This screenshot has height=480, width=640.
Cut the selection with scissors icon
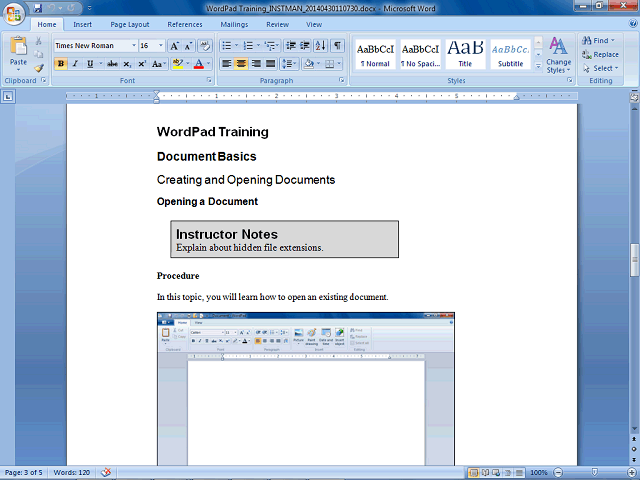[x=39, y=41]
